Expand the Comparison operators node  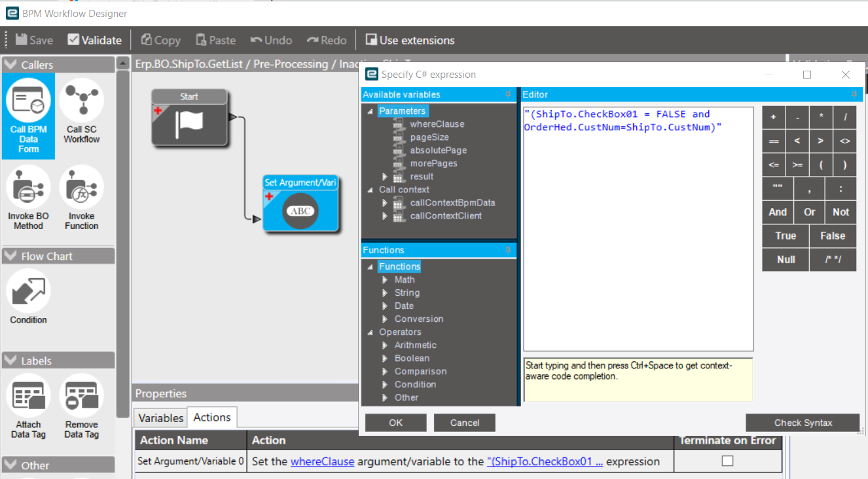386,371
